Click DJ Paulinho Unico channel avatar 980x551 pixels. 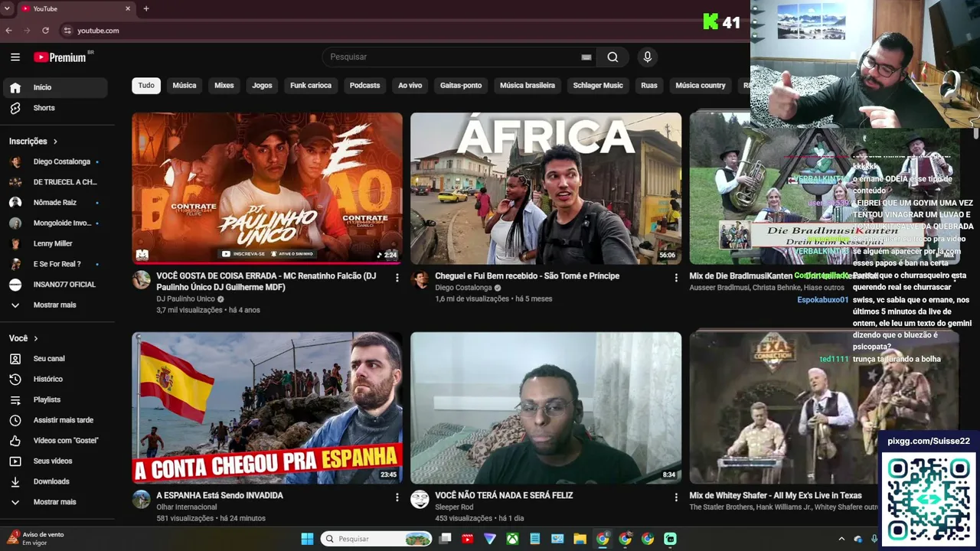(142, 279)
